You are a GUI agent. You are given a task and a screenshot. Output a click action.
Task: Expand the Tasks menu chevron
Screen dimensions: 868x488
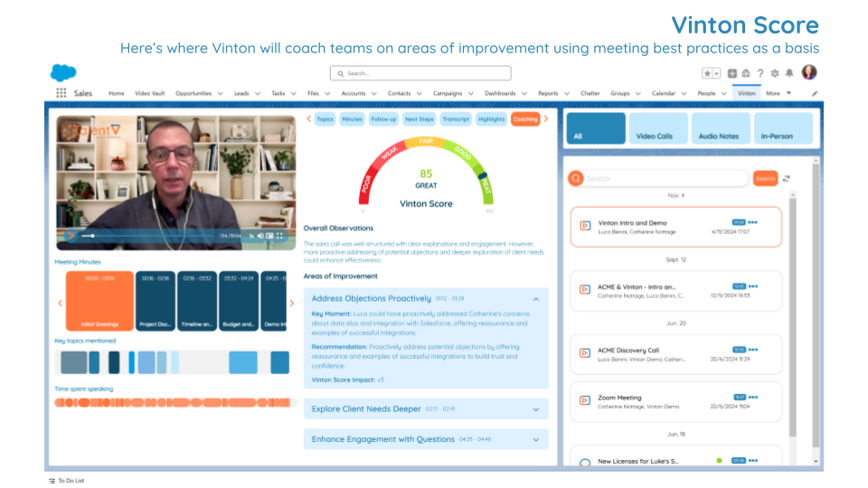[293, 93]
